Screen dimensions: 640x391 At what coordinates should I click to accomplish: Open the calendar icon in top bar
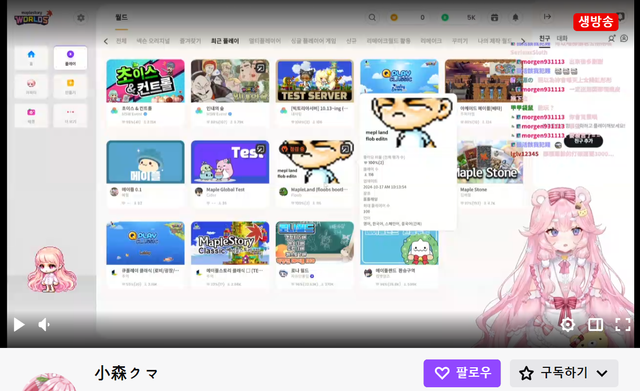point(494,18)
